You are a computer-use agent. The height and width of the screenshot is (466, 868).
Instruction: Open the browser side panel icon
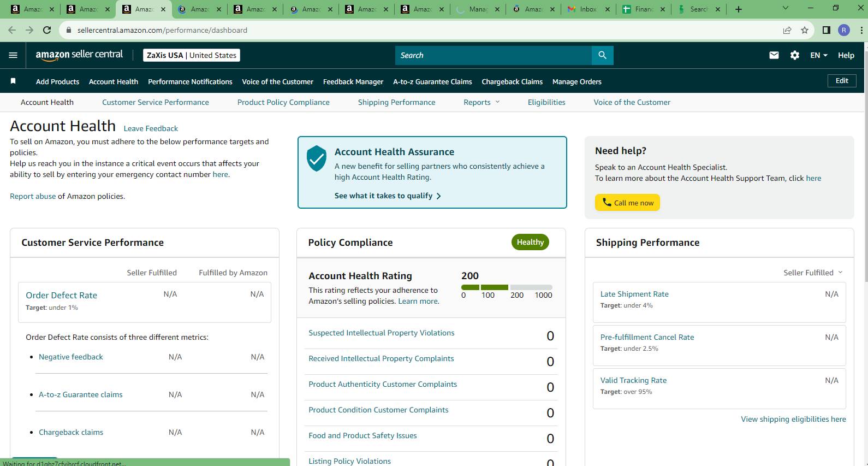click(827, 30)
